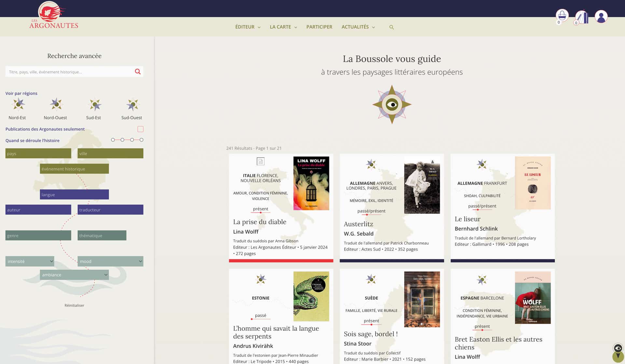Select second timeline period circle
The width and height of the screenshot is (625, 364).
click(122, 140)
